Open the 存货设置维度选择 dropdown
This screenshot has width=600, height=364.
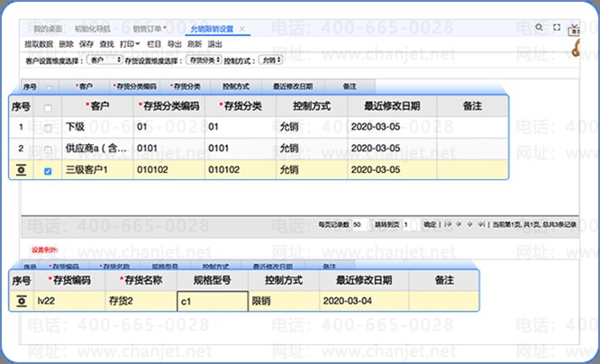tap(204, 59)
